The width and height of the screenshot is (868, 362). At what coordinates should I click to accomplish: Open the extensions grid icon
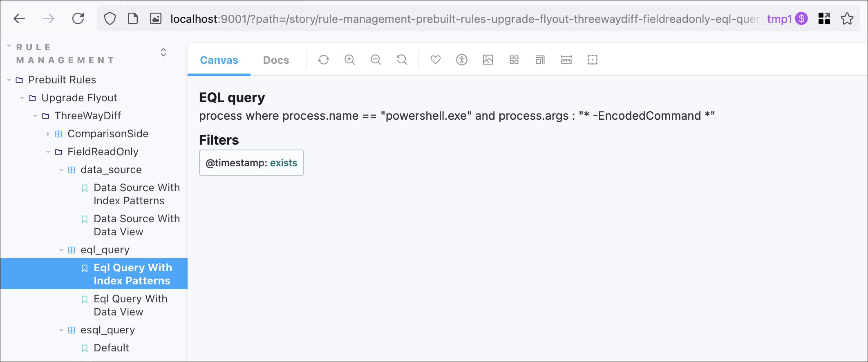(x=824, y=19)
